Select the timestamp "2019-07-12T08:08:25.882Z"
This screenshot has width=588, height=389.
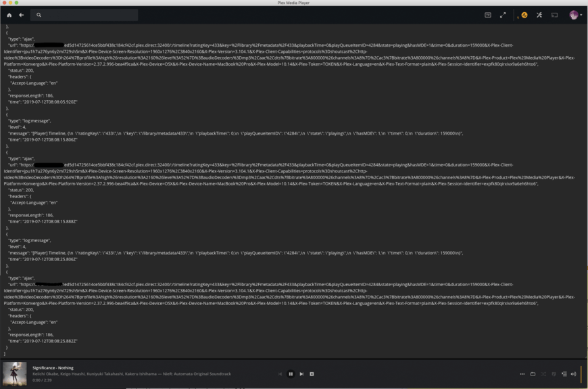coord(50,342)
